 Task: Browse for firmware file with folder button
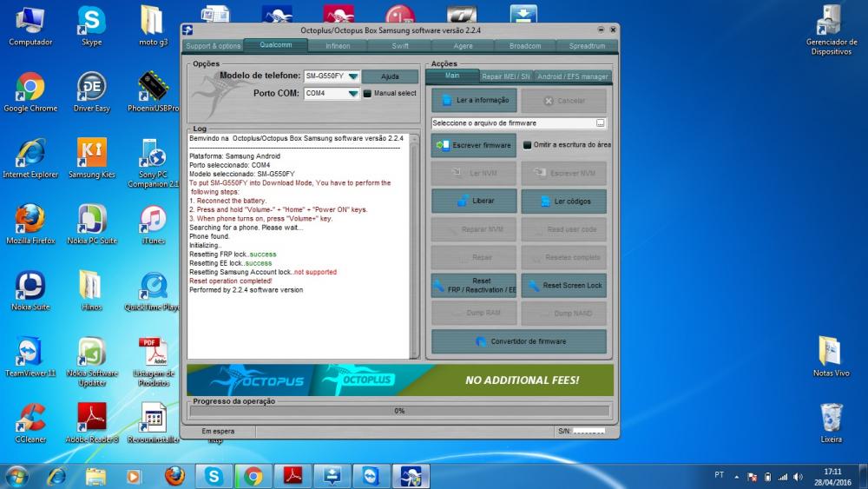tap(600, 123)
